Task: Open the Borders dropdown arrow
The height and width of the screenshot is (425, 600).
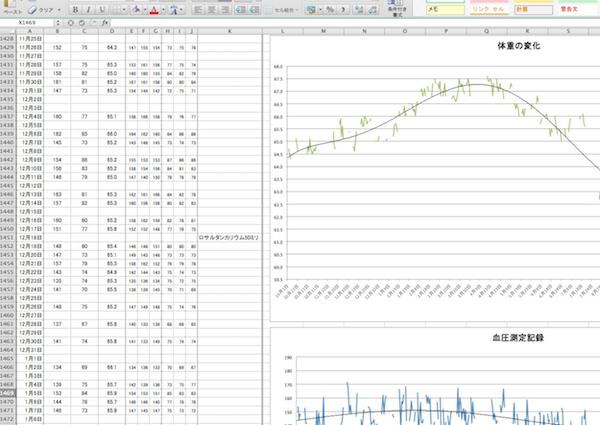Action: coord(124,10)
